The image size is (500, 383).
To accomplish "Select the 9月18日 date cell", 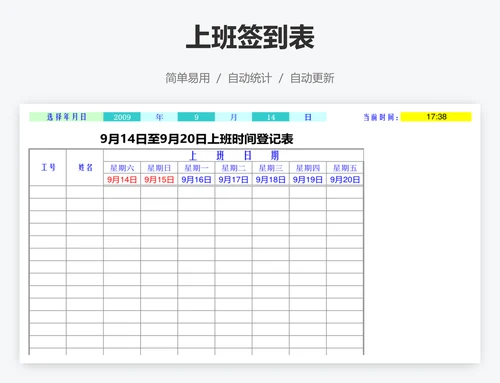I will (271, 180).
